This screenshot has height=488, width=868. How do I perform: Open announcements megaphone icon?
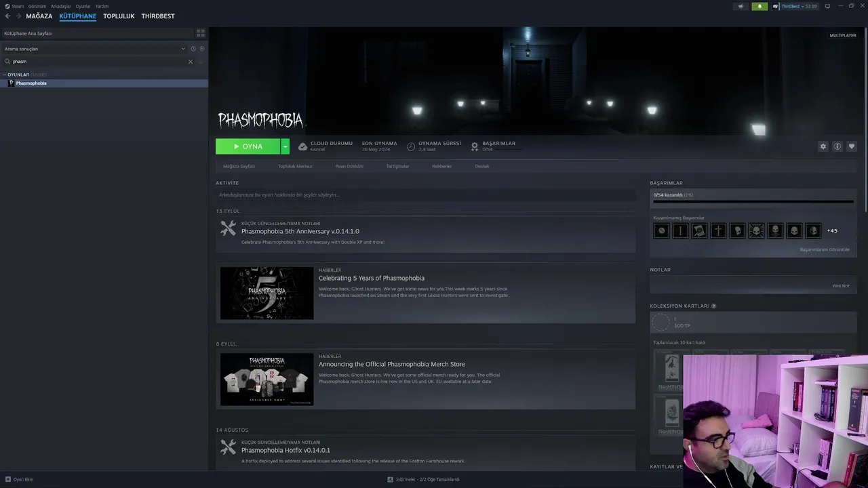(741, 6)
